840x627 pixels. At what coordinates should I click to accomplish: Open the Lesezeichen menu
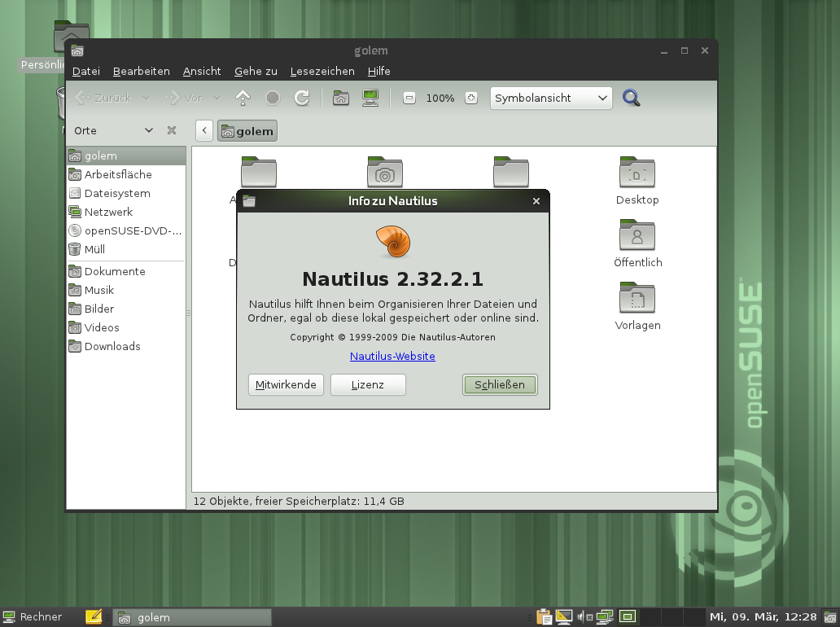coord(322,71)
